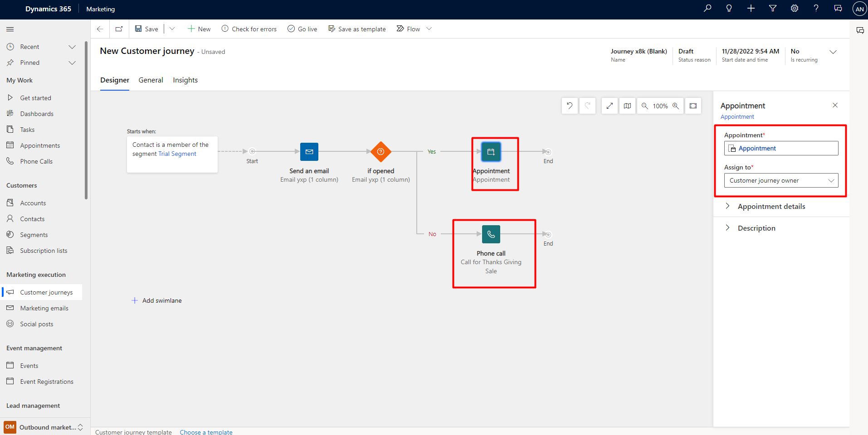Zoom in on the journey canvas

[676, 106]
